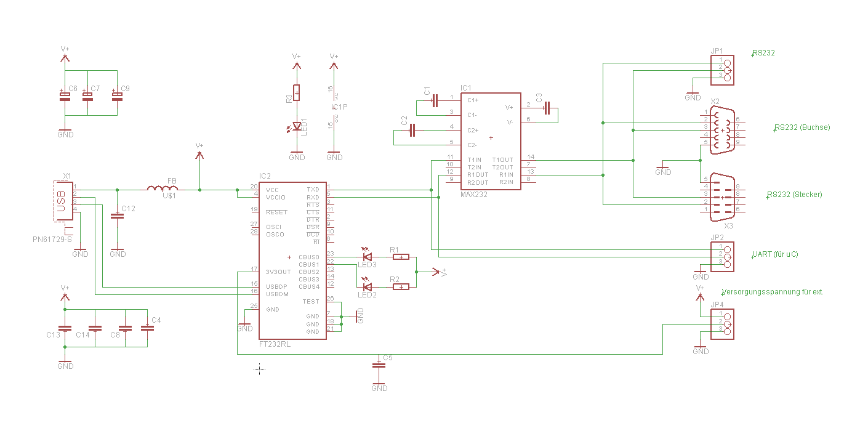Click the GND symbol below capacitor C5
868x436 pixels.
[x=379, y=386]
